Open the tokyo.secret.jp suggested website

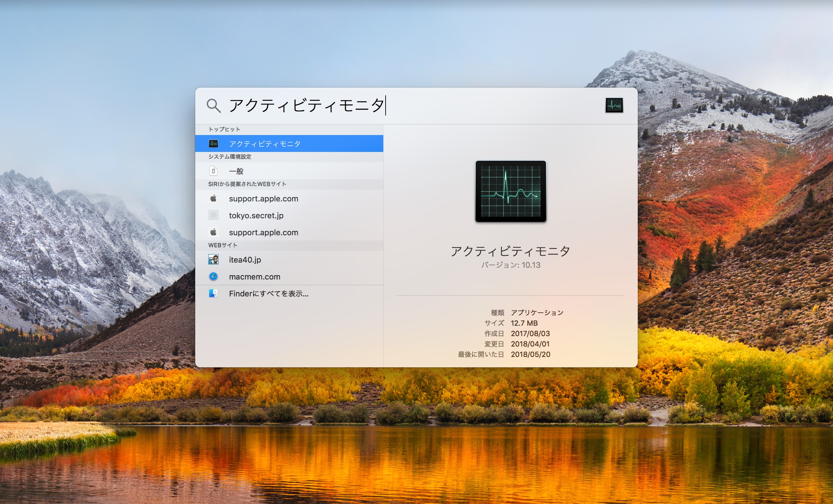pos(289,215)
